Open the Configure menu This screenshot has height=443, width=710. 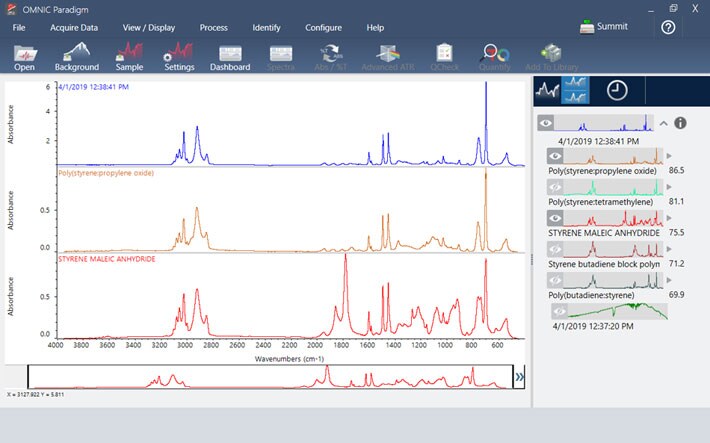323,28
